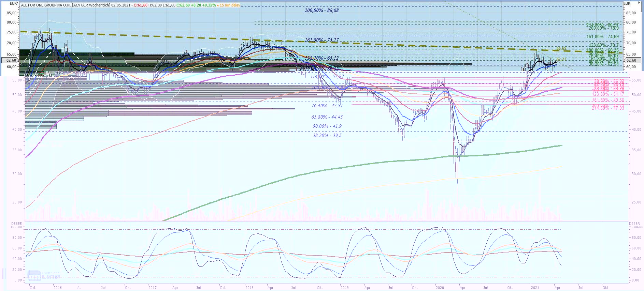This screenshot has width=644, height=291.
Task: Click the Fibonacci label 50,00% - 41,9
Action: 327,126
